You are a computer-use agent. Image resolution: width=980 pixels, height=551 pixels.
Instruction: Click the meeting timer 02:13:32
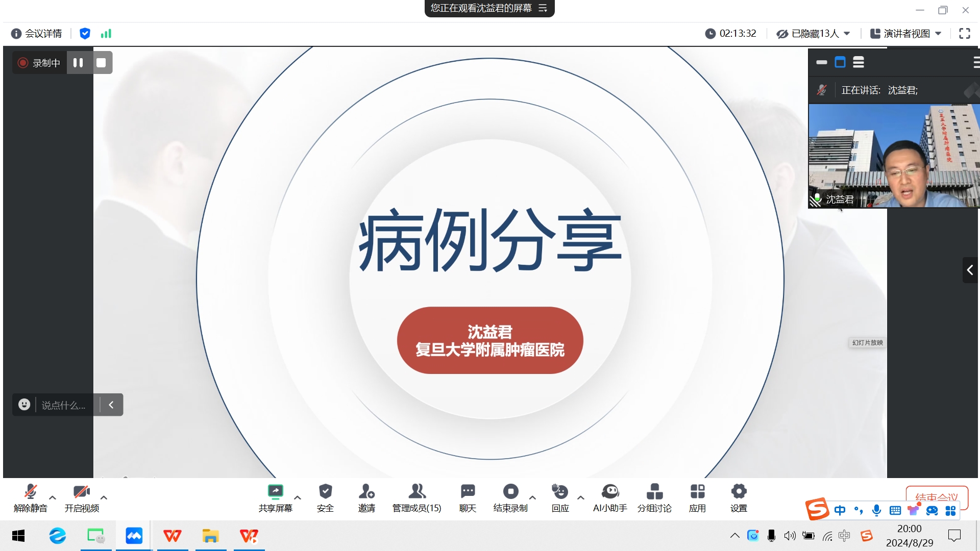pos(731,34)
